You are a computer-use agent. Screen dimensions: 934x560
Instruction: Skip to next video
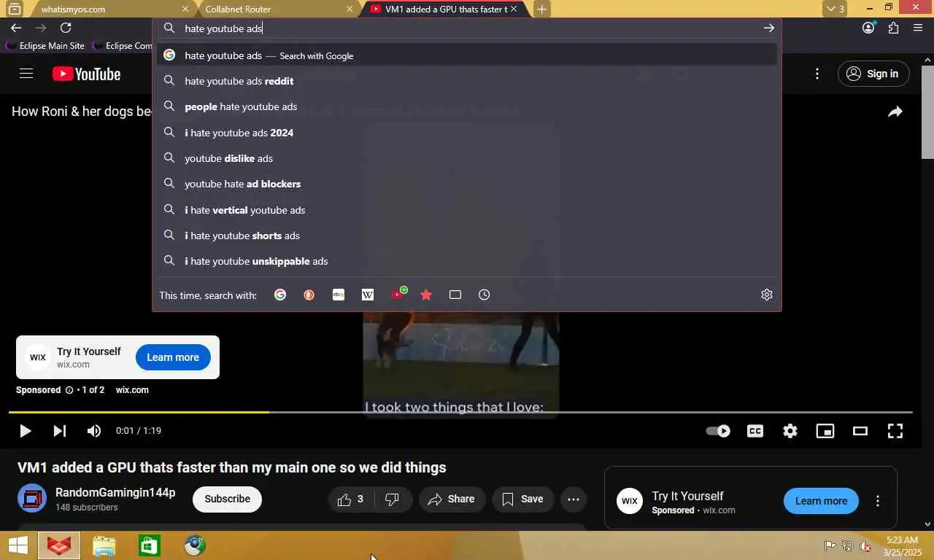[60, 431]
